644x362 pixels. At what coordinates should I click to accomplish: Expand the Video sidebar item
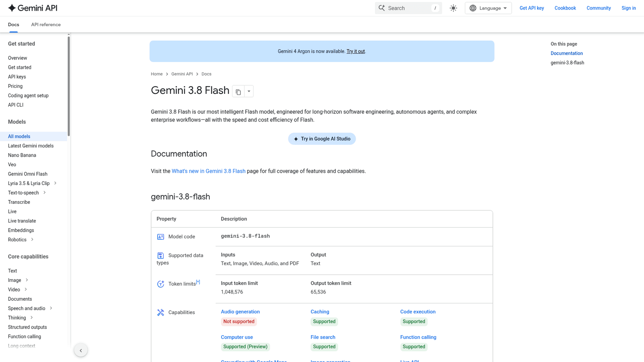(x=26, y=290)
